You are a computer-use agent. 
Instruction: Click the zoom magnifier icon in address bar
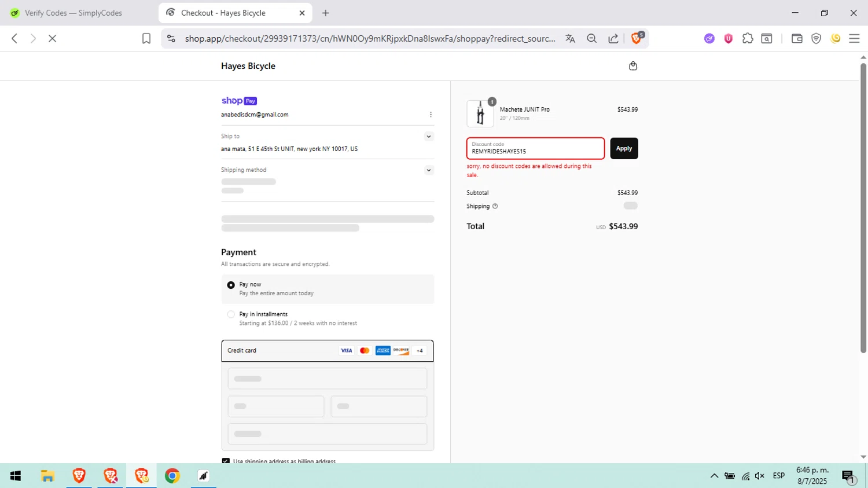[591, 39]
